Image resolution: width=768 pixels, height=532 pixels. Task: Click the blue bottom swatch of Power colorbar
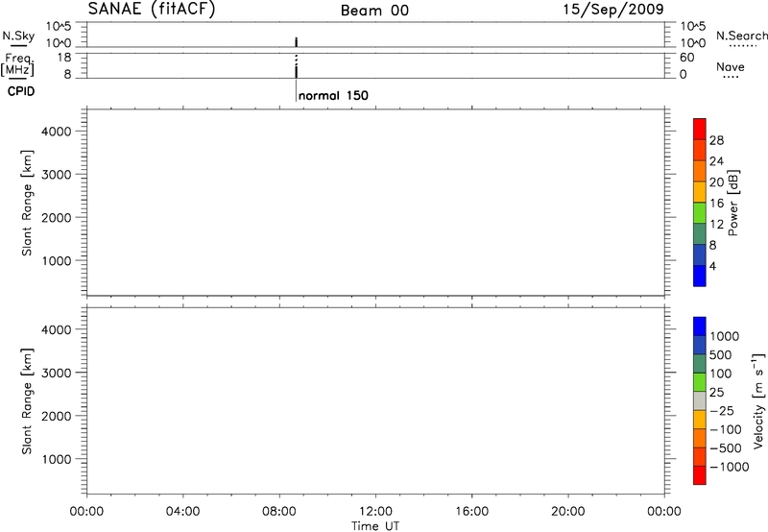click(700, 276)
